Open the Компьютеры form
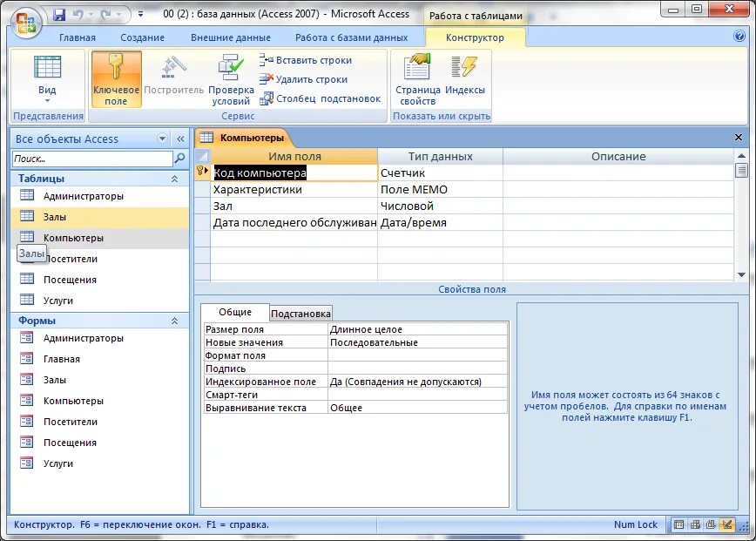Screen dimensions: 756x541 [99, 401]
